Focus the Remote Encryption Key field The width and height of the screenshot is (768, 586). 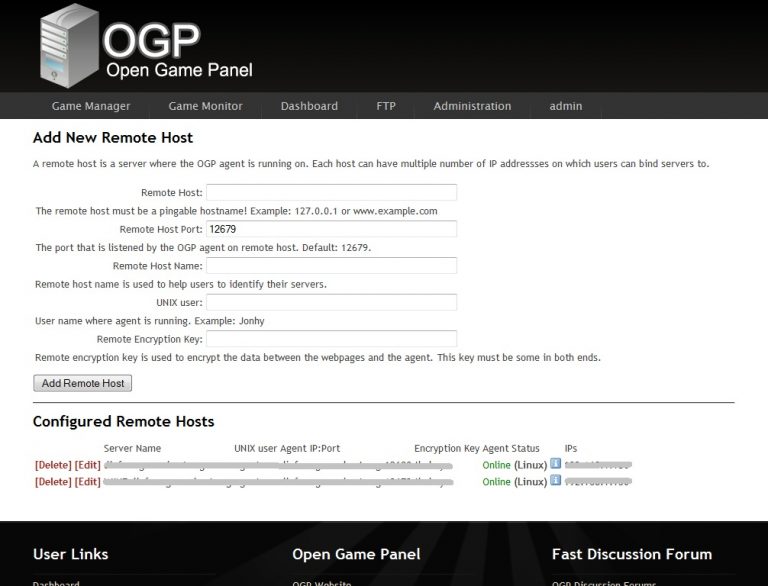[x=332, y=339]
